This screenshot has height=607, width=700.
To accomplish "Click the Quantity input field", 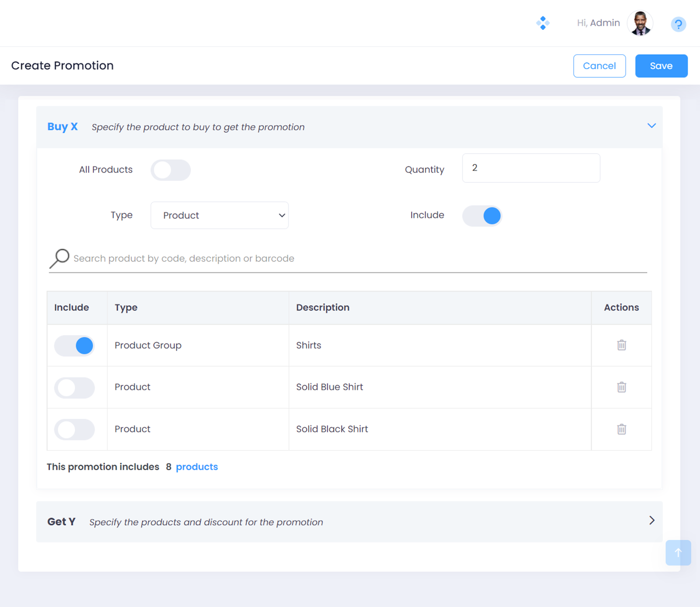I will (x=531, y=168).
